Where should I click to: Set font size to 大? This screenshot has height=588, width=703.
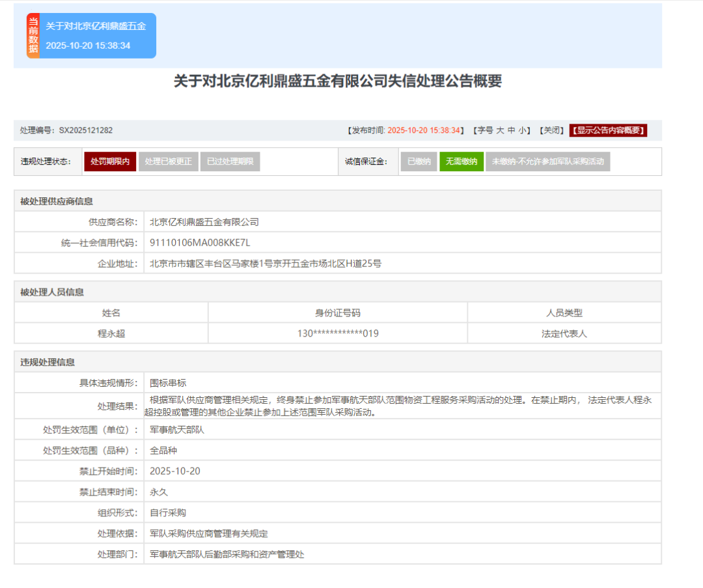[500, 130]
